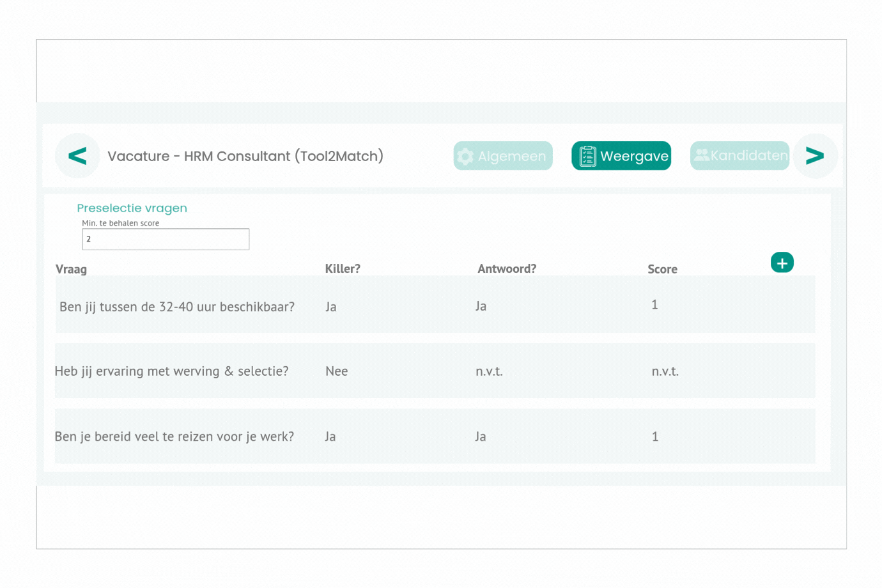This screenshot has height=588, width=882.
Task: Click score 1 in reizen row
Action: tap(654, 437)
